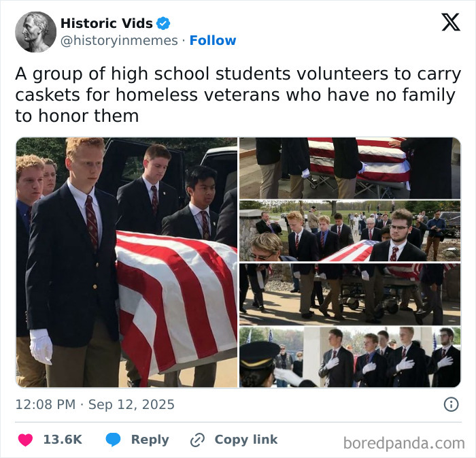
Task: Click the Reply text label
Action: [x=150, y=440]
